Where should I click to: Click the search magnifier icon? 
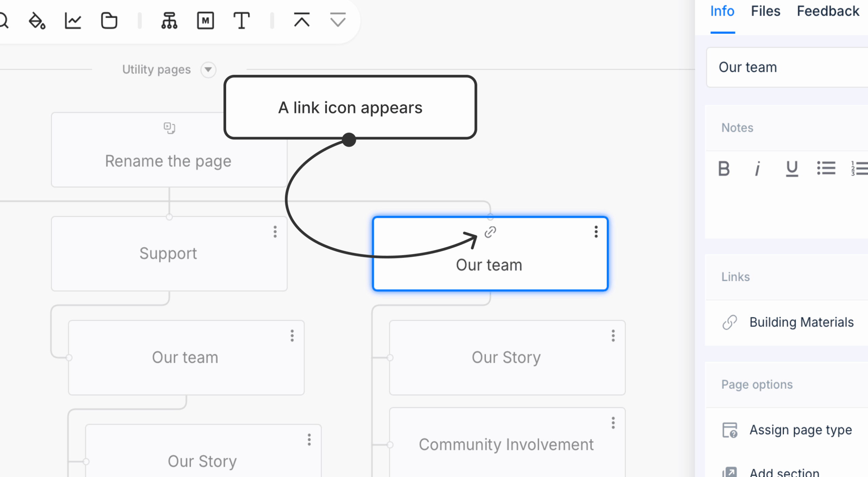tap(3, 21)
